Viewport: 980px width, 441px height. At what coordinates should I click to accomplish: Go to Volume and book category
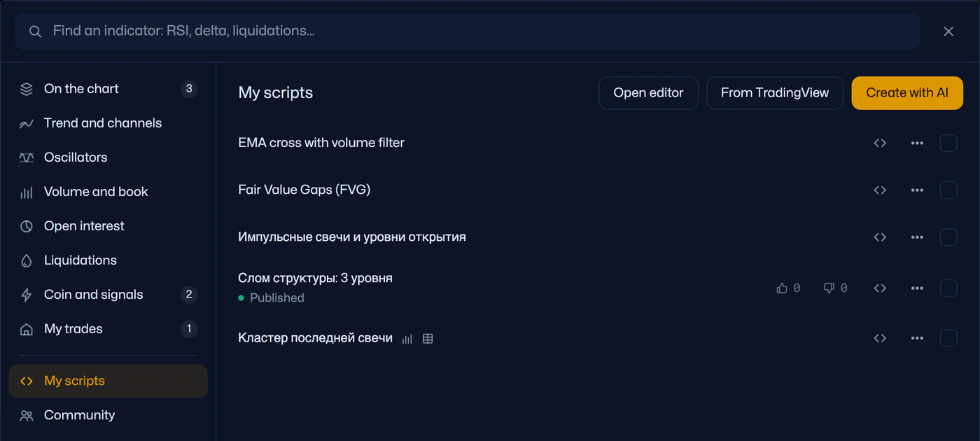click(x=108, y=192)
